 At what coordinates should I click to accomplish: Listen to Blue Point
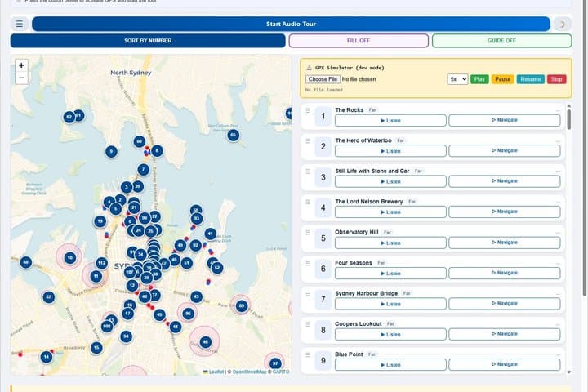[x=390, y=364]
